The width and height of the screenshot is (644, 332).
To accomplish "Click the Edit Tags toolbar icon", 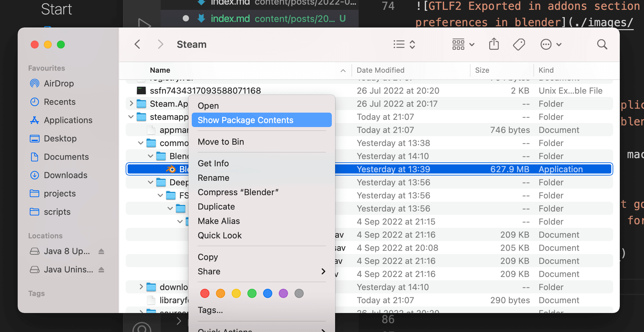I will pyautogui.click(x=519, y=44).
